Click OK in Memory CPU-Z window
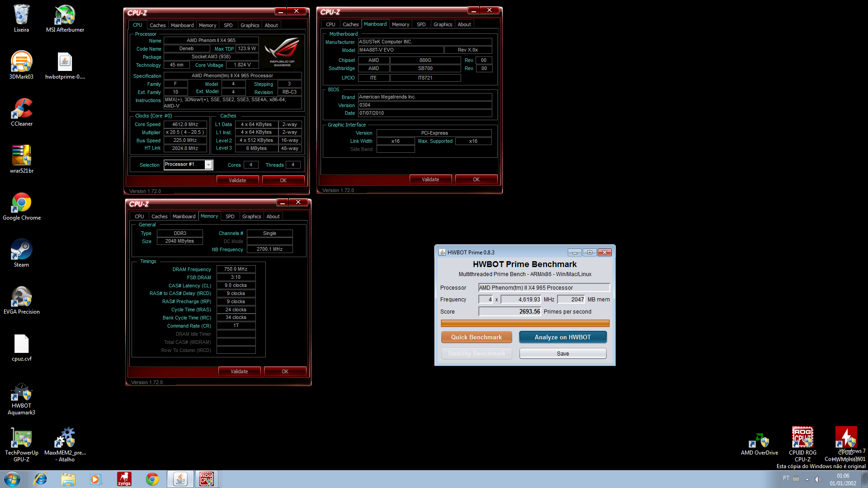 (x=285, y=371)
